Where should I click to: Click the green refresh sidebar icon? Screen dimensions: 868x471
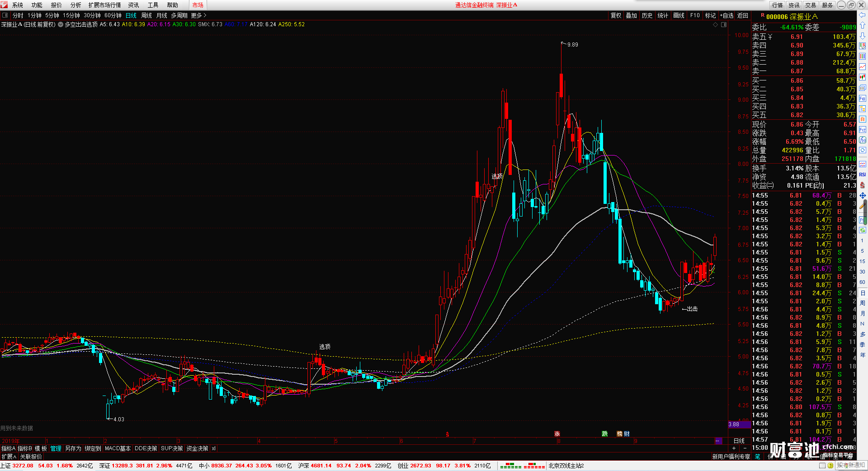click(863, 230)
